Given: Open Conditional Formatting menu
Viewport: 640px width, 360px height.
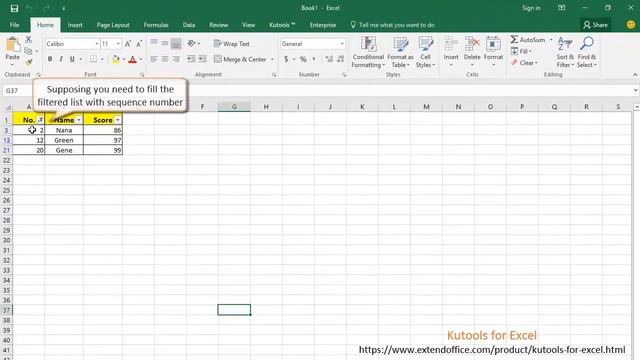Looking at the screenshot, I should [x=368, y=52].
